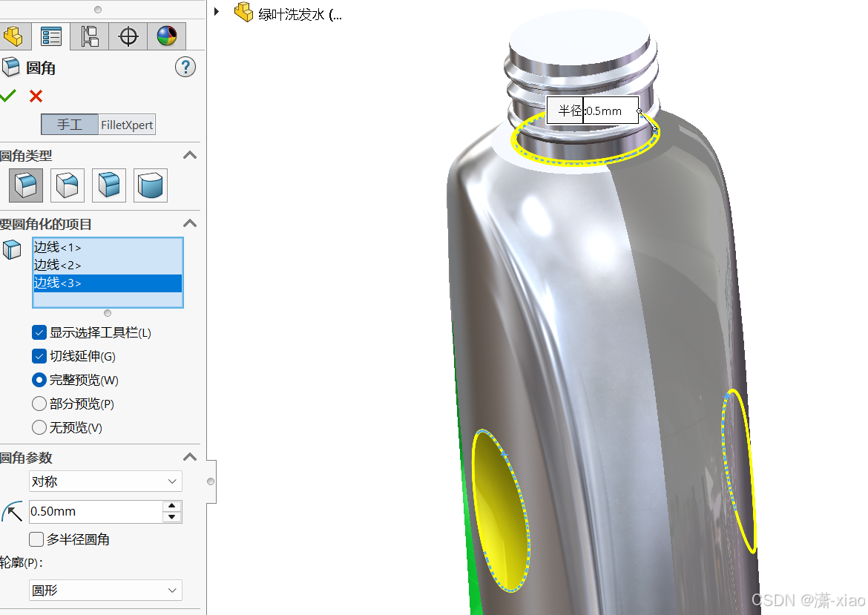Select the 无预览(V) radio option
Screen dimensions: 868x615
pyautogui.click(x=39, y=427)
